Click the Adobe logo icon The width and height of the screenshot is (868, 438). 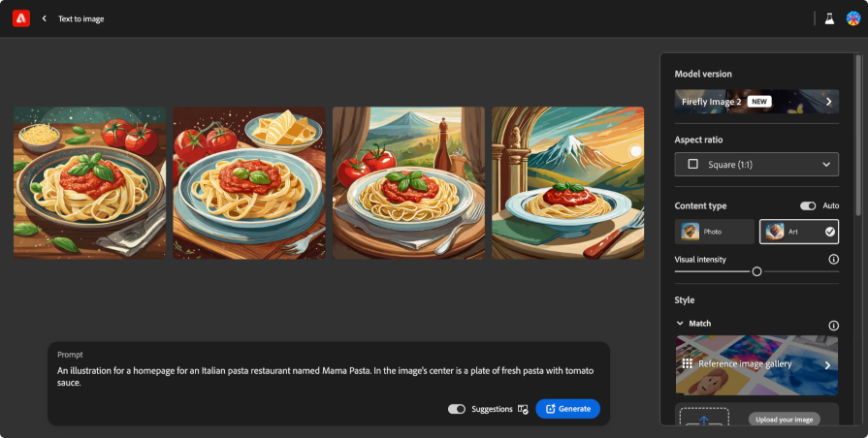21,18
